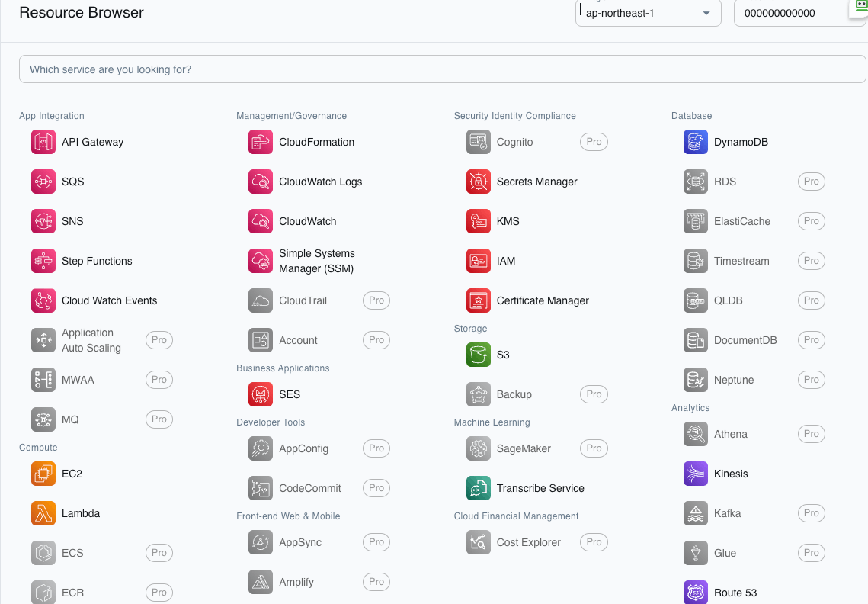Click the EC2 service icon

pyautogui.click(x=43, y=474)
